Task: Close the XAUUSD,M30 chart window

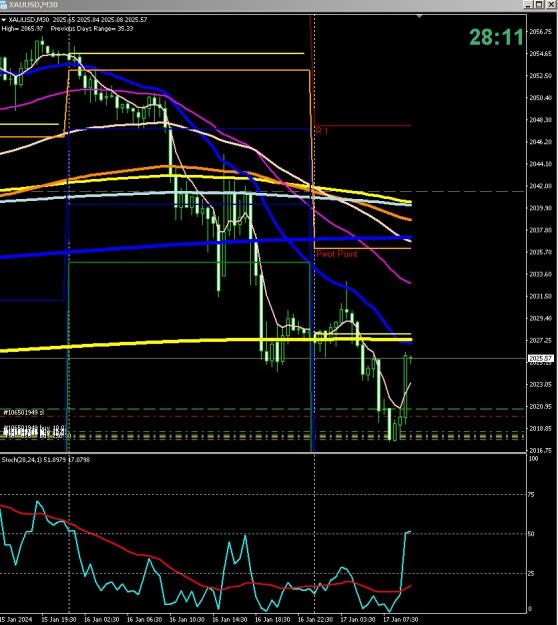Action: coord(551,4)
